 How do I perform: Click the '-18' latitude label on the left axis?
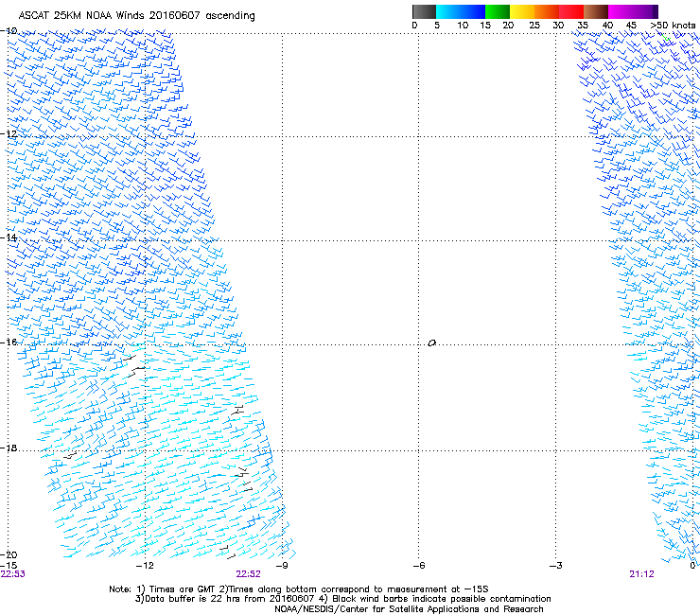pos(9,448)
